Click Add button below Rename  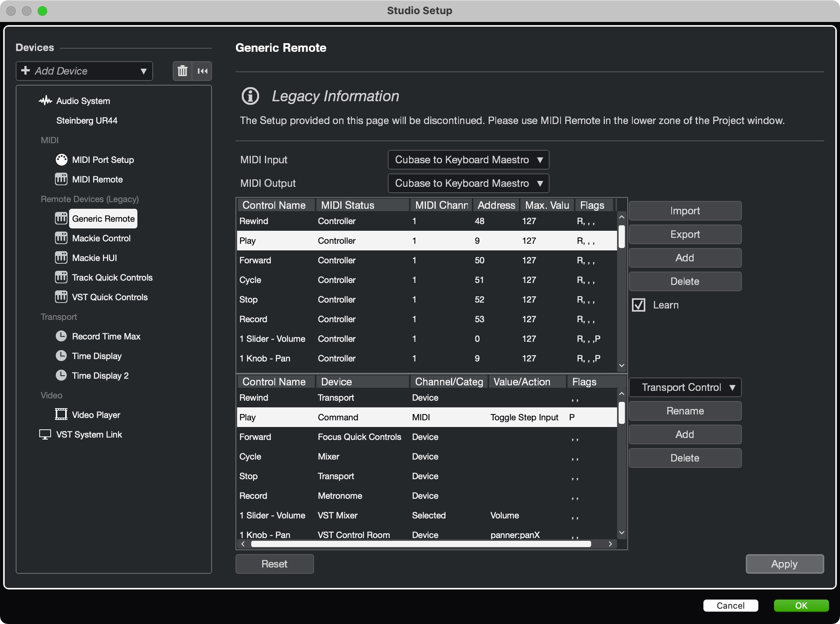(x=685, y=434)
